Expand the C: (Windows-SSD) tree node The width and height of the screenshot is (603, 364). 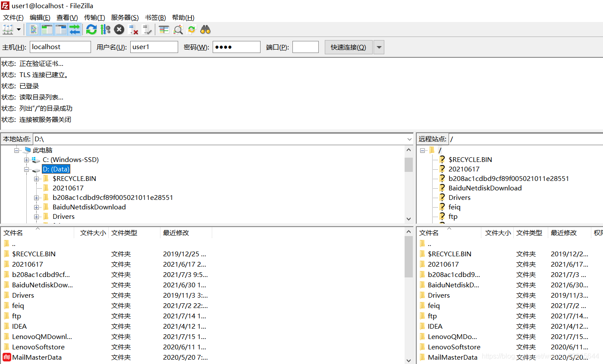(x=27, y=160)
